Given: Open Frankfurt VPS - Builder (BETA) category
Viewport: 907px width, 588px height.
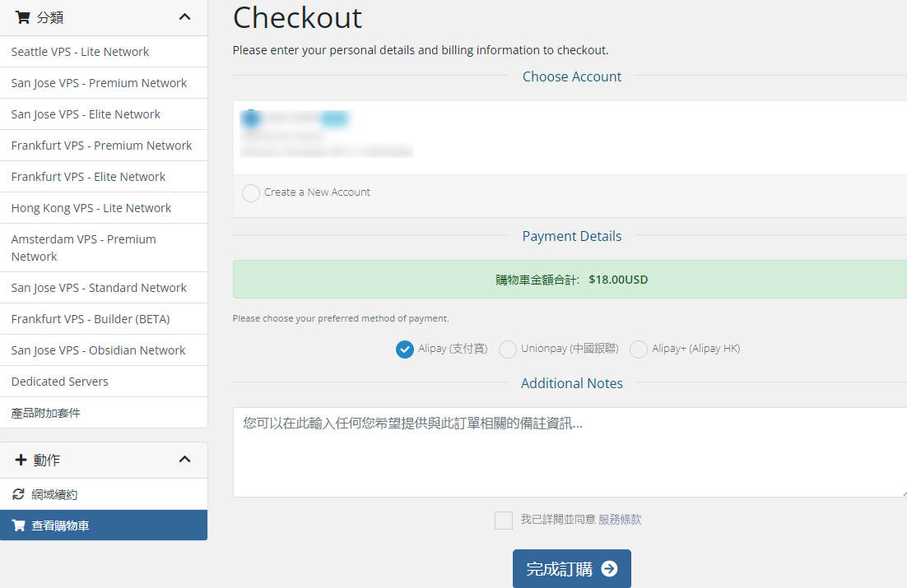Looking at the screenshot, I should [x=104, y=319].
